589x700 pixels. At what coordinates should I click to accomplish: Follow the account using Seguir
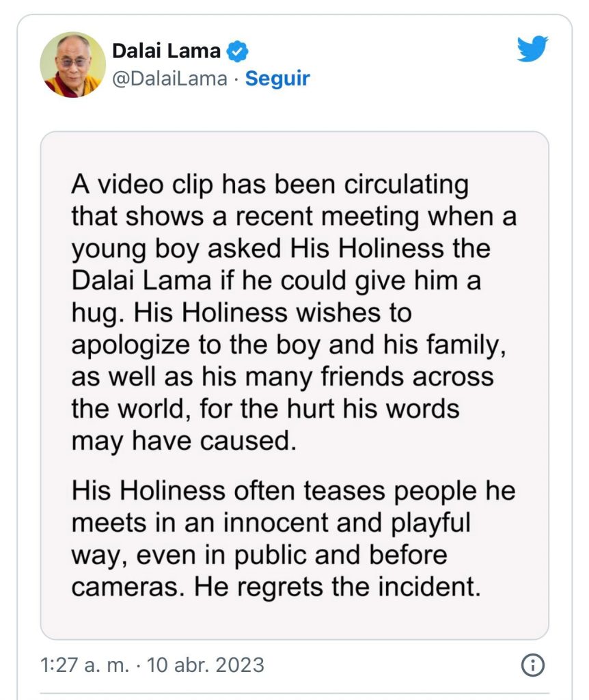point(276,80)
